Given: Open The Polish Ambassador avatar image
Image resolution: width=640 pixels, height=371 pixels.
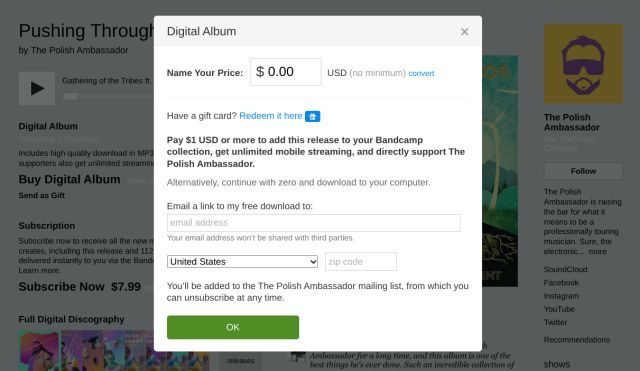Looking at the screenshot, I should click(583, 64).
